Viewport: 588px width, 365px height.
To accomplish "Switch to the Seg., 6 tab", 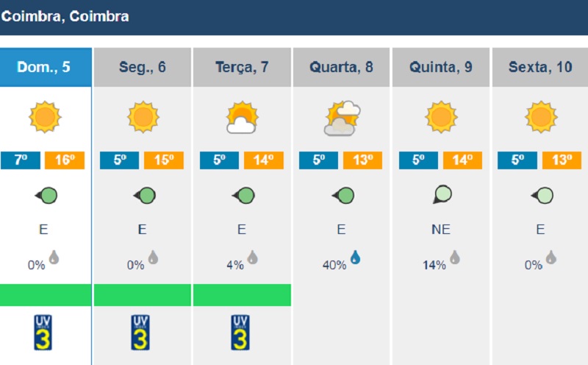I will tap(142, 67).
